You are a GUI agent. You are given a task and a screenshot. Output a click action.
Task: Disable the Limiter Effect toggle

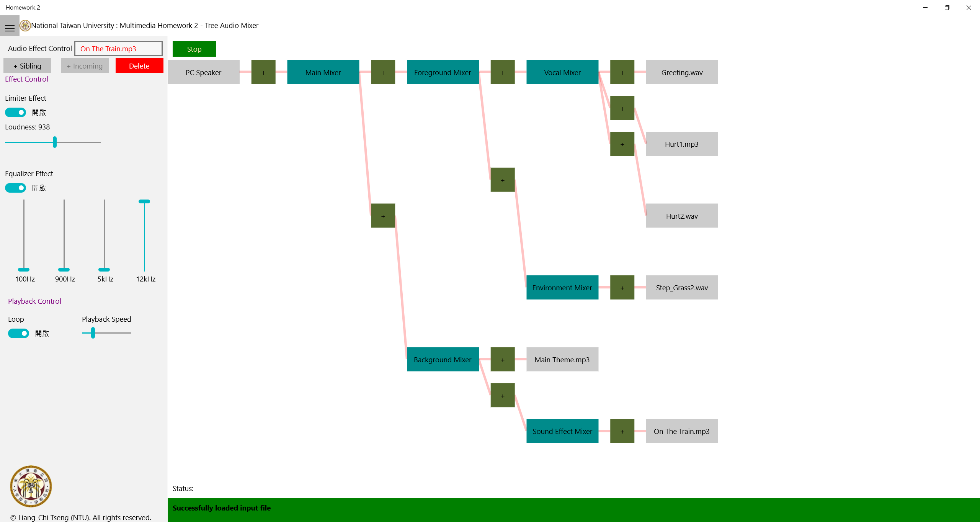pos(15,113)
